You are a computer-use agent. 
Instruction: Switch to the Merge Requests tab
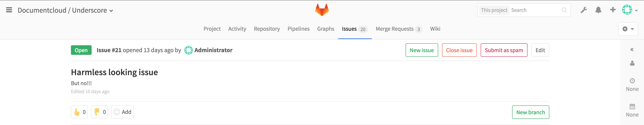pos(395,29)
